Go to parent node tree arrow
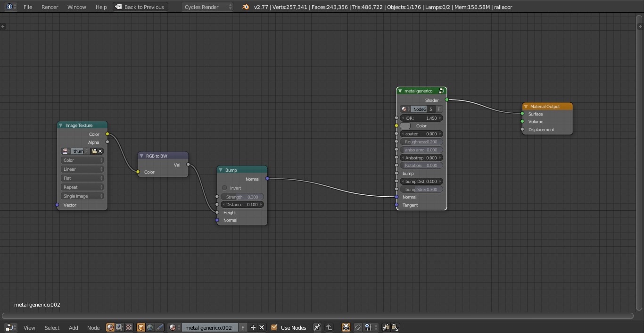644x333 pixels. [329, 327]
